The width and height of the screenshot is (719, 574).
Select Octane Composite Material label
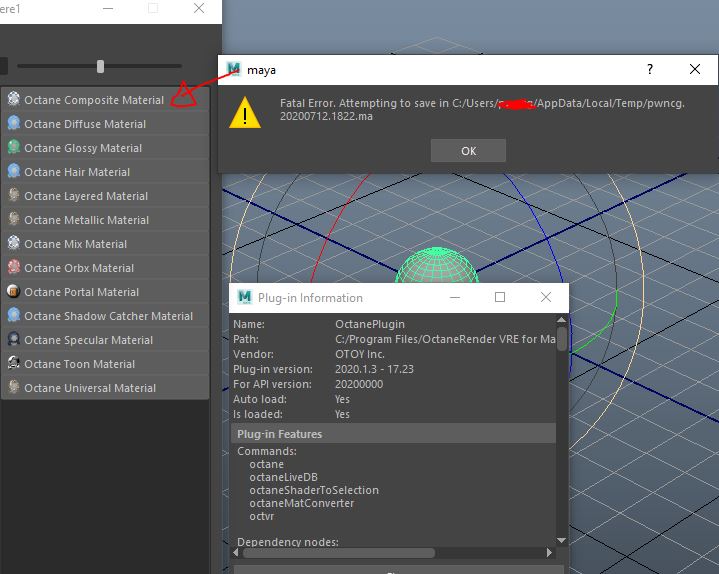94,100
